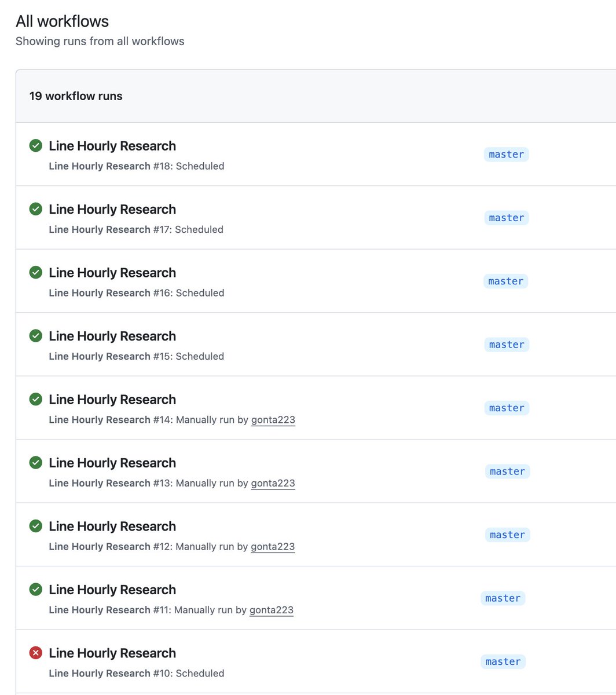Click the master branch label on run #14
616x695 pixels.
click(x=507, y=408)
